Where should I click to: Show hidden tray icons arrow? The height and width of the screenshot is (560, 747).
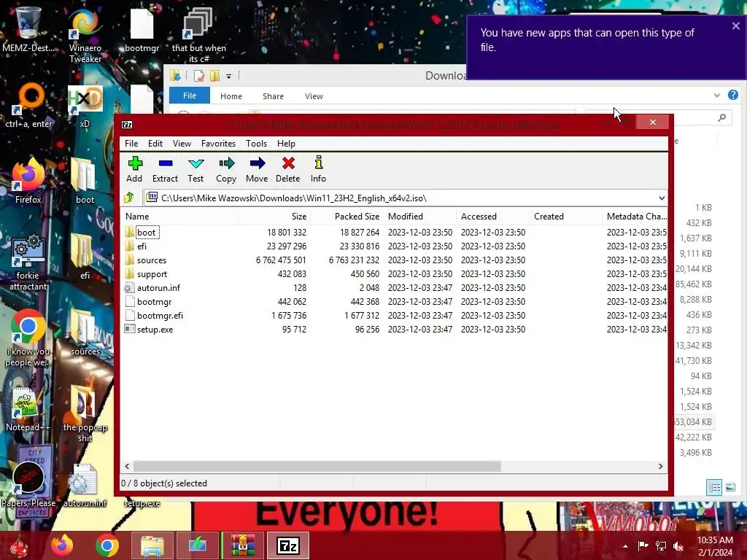(625, 546)
